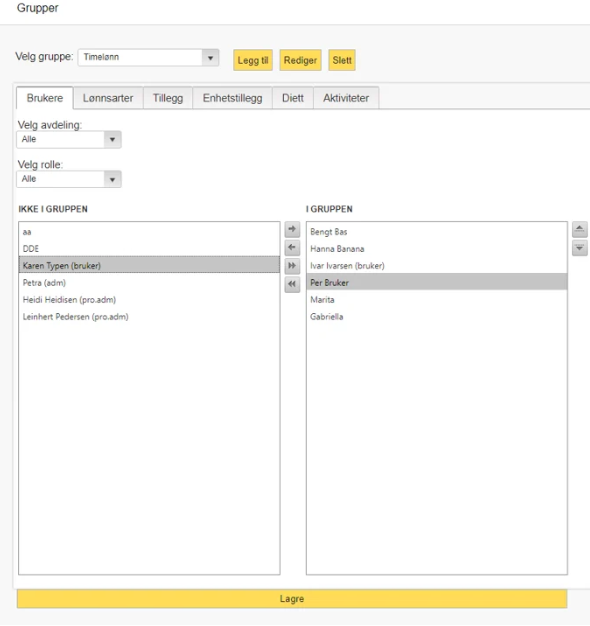Save changes with the Lagre button
Viewport: 590px width, 626px height.
[x=292, y=599]
